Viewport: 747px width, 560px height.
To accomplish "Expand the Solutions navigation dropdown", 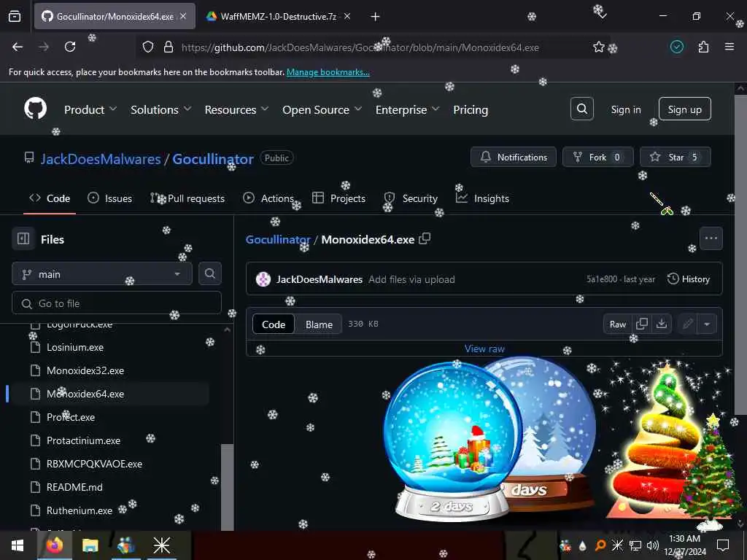I will pyautogui.click(x=161, y=109).
